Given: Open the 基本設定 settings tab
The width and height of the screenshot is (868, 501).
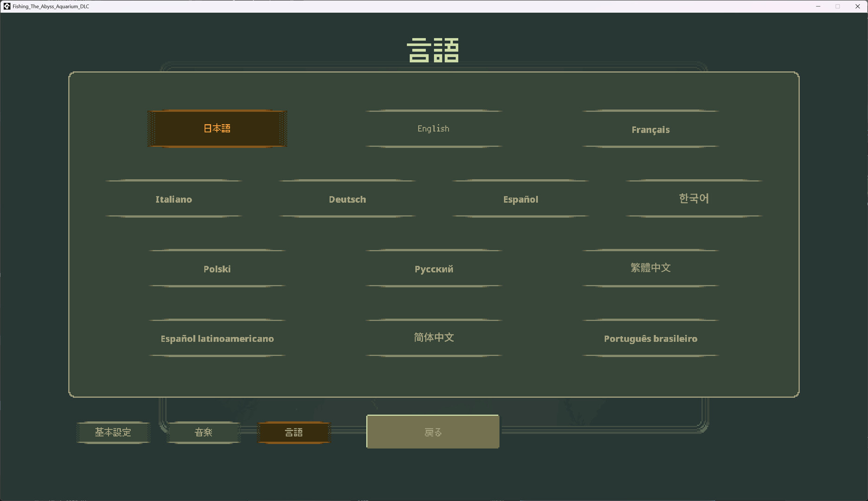Looking at the screenshot, I should click(113, 432).
